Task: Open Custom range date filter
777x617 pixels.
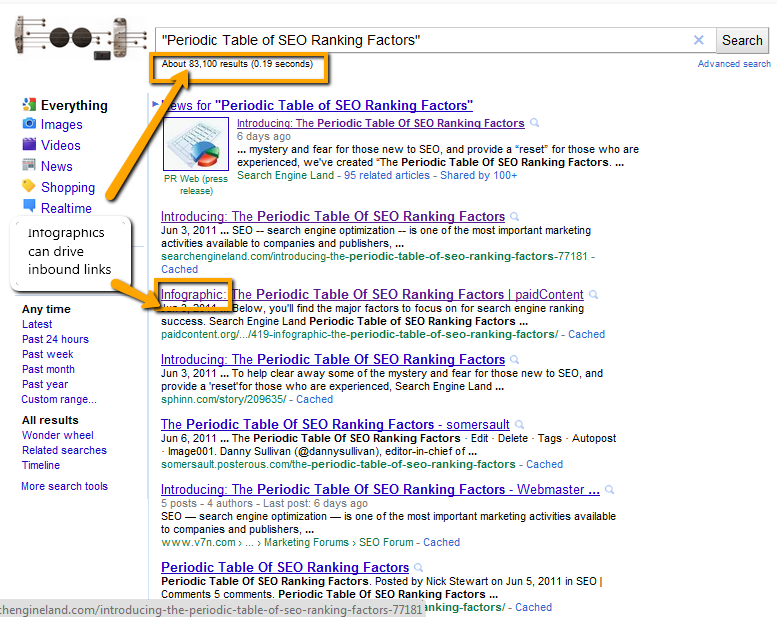Action: coord(59,399)
